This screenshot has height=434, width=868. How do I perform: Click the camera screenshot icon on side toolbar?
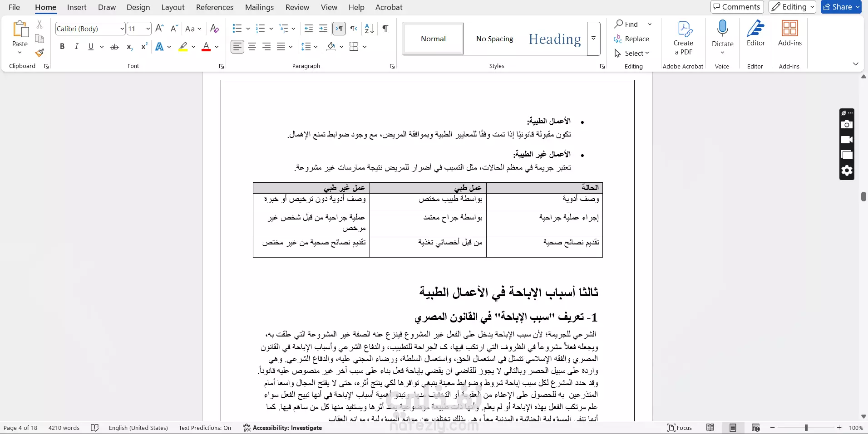847,125
